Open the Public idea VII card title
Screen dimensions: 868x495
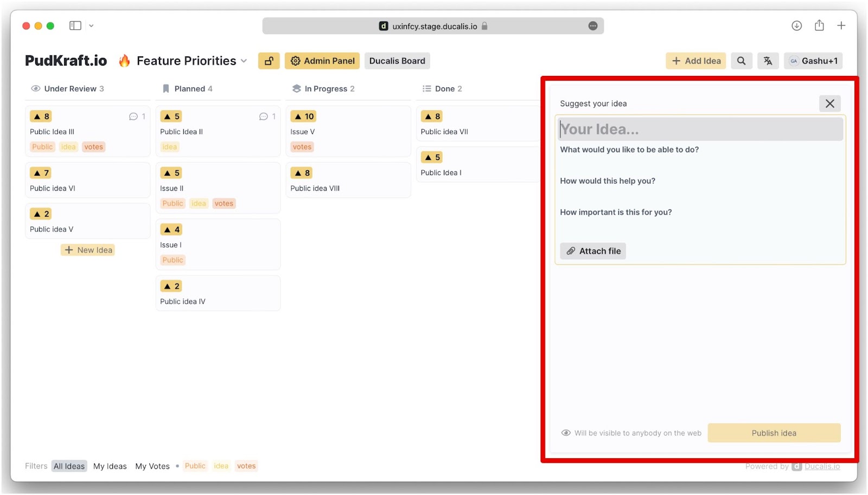click(444, 132)
